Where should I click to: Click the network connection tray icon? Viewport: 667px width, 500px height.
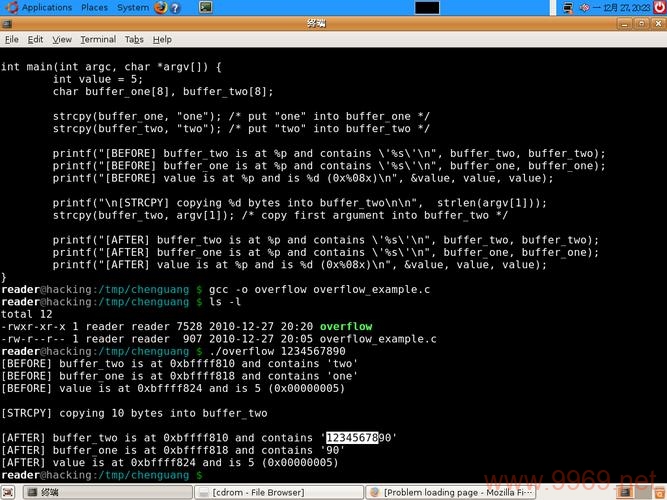coord(567,8)
